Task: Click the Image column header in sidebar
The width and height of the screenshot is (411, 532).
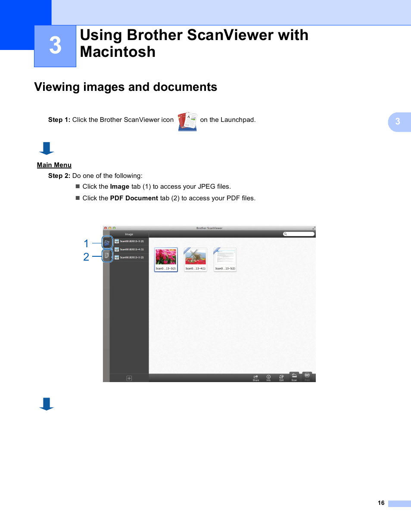Action: click(x=129, y=234)
